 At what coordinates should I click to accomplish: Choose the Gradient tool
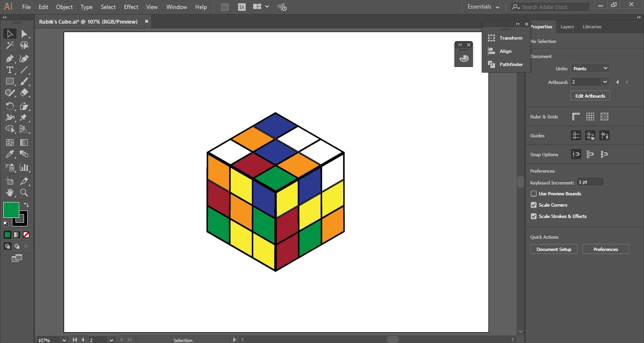click(24, 142)
